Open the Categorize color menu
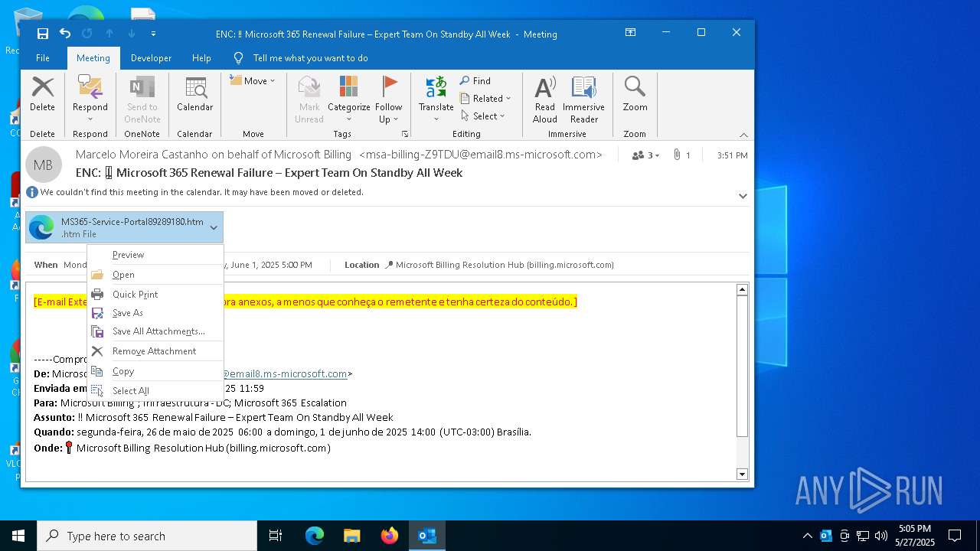980x551 pixels. [x=349, y=99]
